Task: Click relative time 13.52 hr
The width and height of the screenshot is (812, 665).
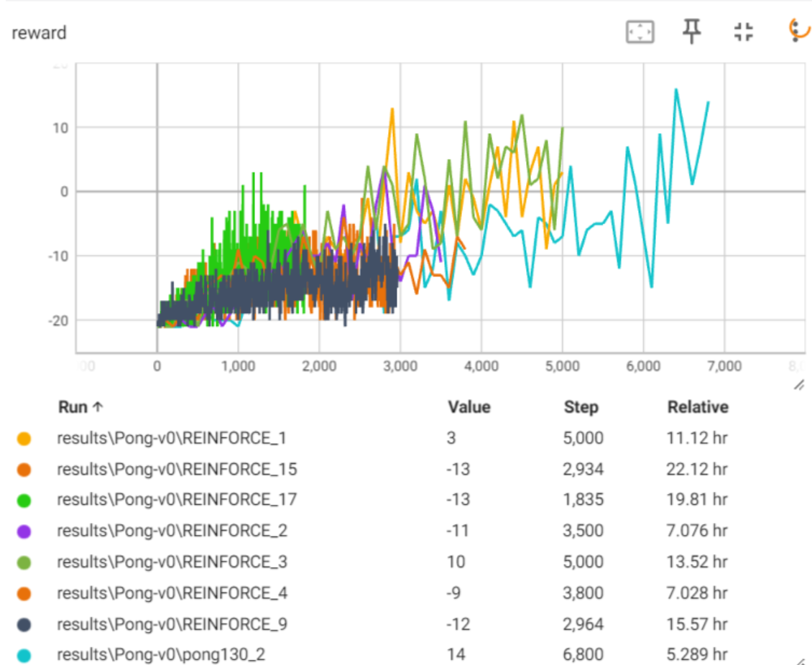Action: pyautogui.click(x=697, y=562)
